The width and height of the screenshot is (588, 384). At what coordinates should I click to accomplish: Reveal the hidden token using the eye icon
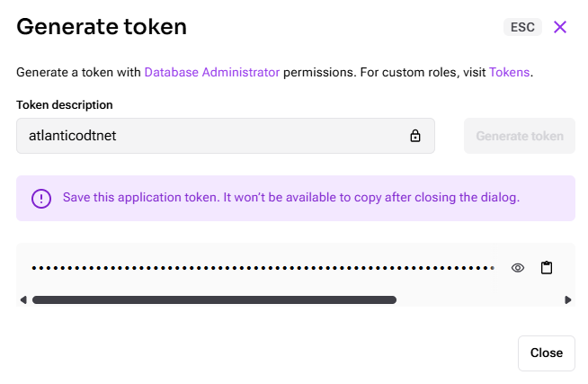[518, 268]
